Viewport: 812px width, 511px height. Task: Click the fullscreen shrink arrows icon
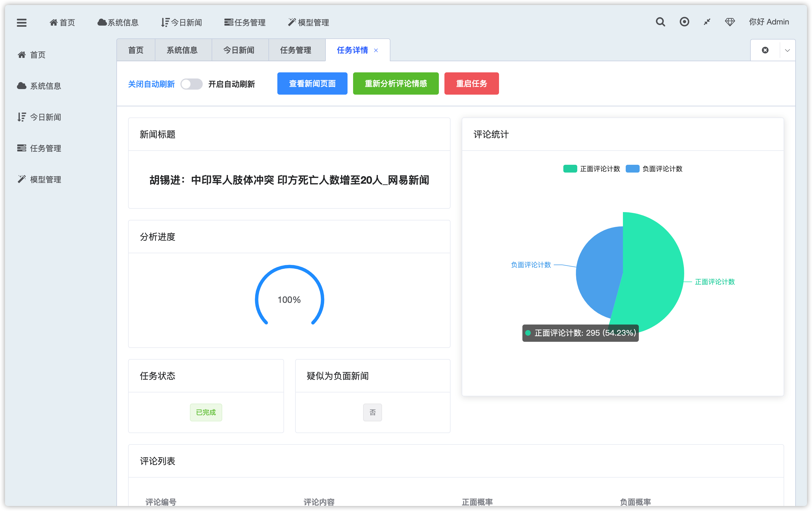click(x=707, y=22)
